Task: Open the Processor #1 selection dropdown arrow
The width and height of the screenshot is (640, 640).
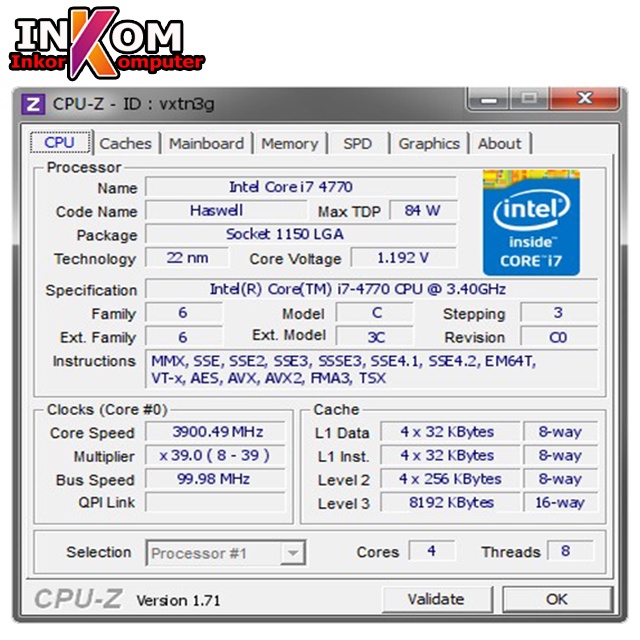Action: click(x=292, y=553)
